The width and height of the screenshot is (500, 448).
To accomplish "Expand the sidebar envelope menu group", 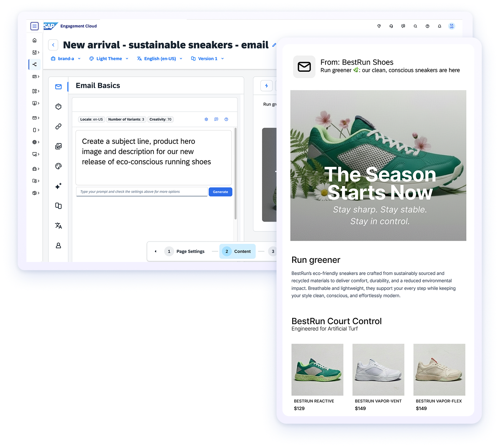I will [x=36, y=118].
